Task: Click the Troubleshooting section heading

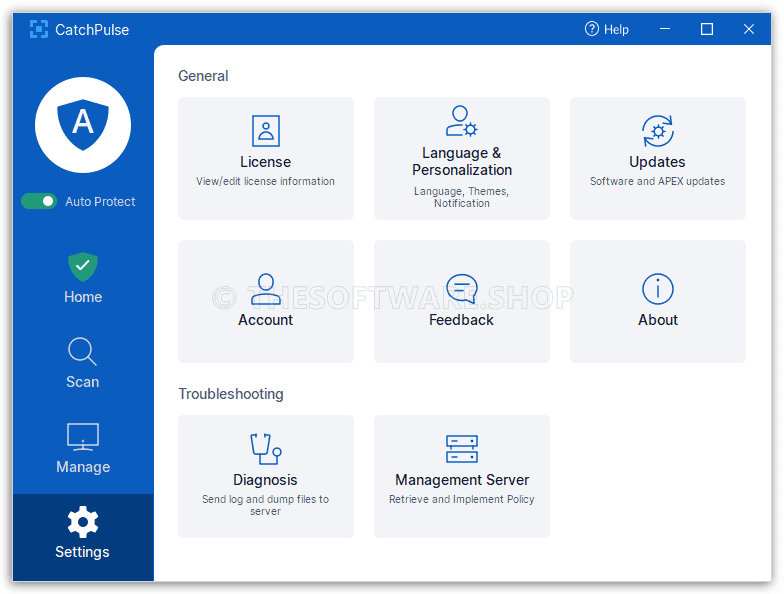Action: pyautogui.click(x=231, y=394)
